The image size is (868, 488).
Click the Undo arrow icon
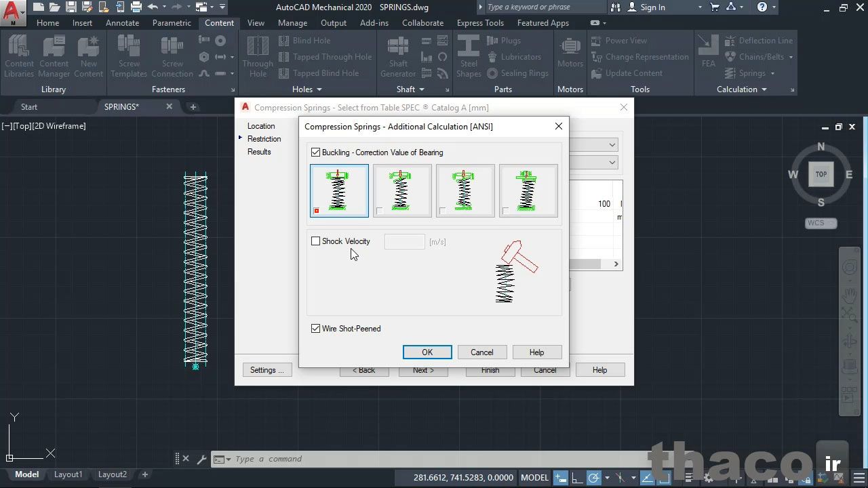pos(153,7)
